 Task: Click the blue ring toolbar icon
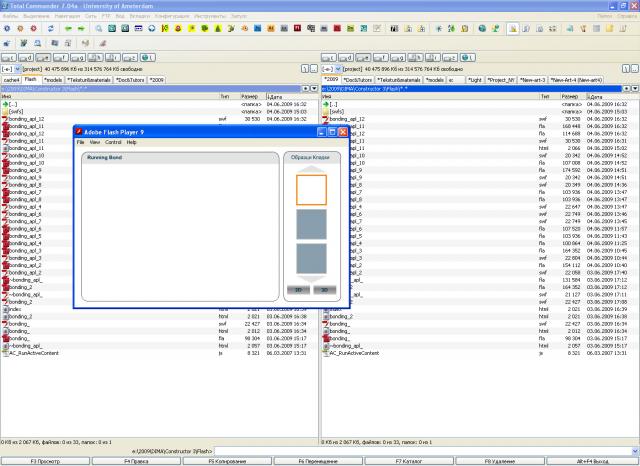pos(152,29)
